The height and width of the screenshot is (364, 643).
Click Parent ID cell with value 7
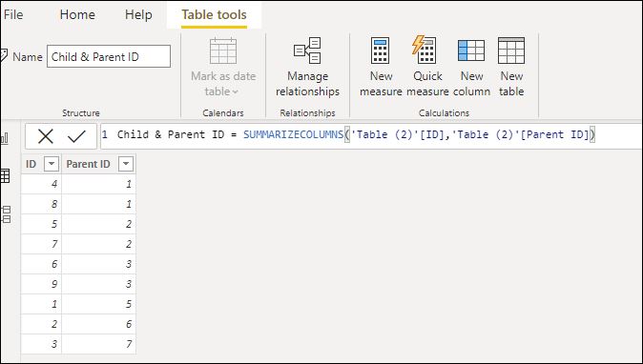pyautogui.click(x=99, y=344)
